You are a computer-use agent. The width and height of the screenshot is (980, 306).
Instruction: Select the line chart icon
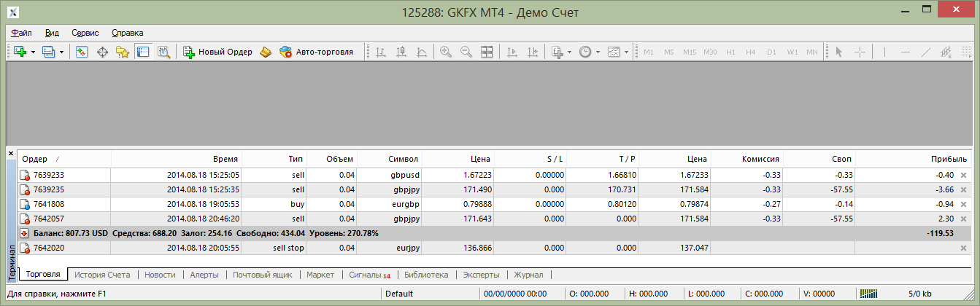(x=421, y=52)
